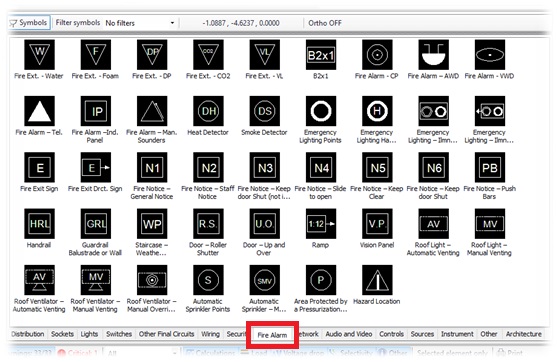Select the Fire Ext. - VL symbol
558x362 pixels.
tap(264, 54)
